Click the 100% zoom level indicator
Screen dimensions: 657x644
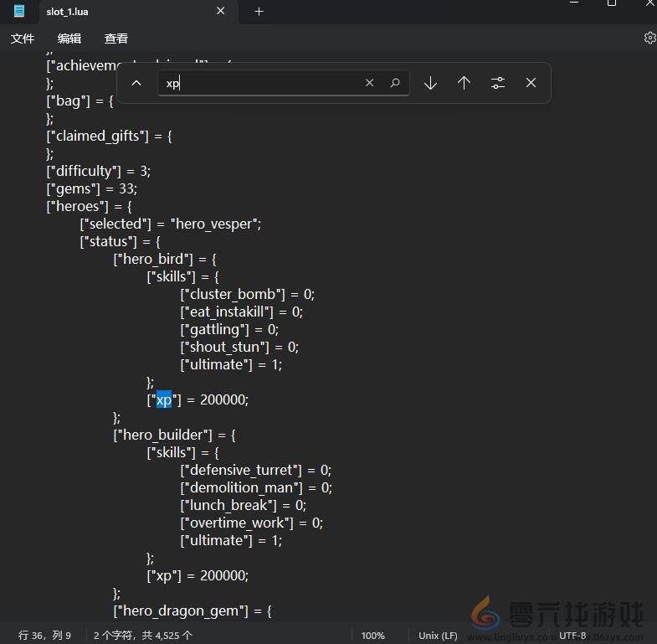373,636
